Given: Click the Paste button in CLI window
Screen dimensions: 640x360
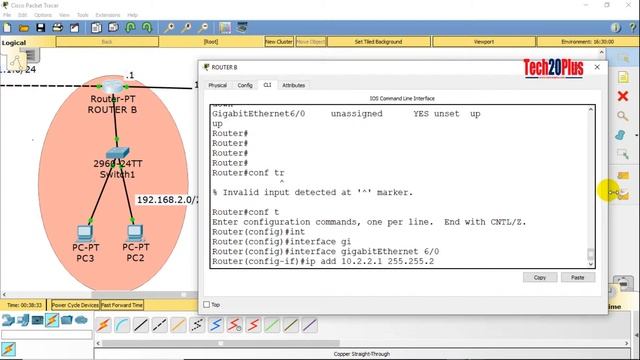Looking at the screenshot, I should pos(578,278).
